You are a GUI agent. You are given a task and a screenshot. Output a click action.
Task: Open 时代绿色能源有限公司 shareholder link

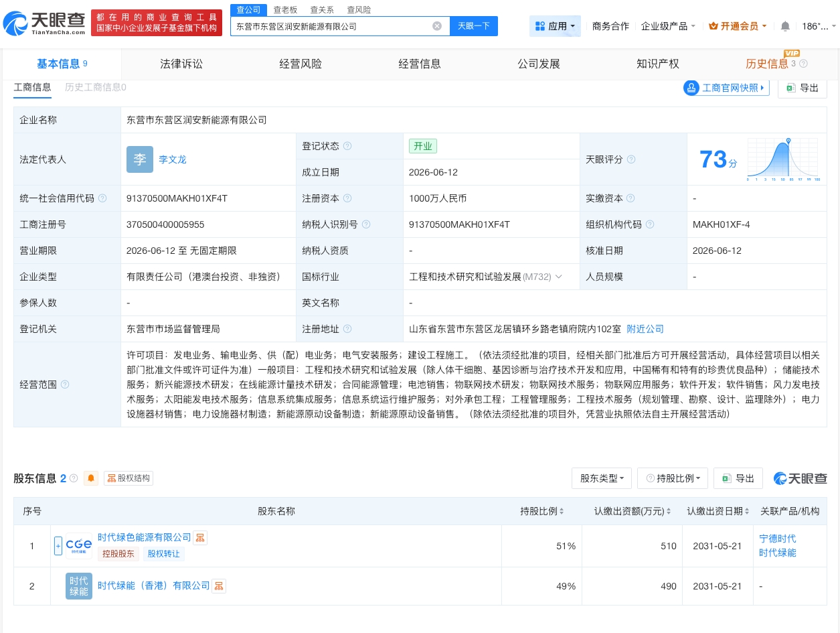pos(145,537)
